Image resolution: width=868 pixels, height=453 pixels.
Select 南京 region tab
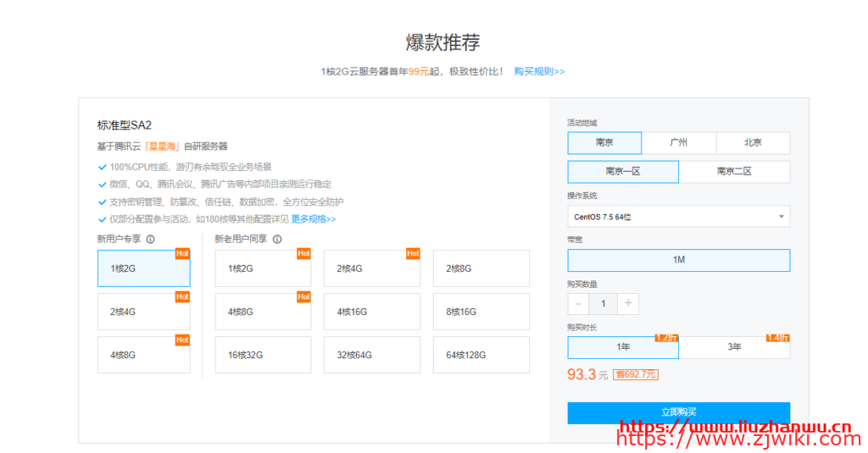(604, 143)
